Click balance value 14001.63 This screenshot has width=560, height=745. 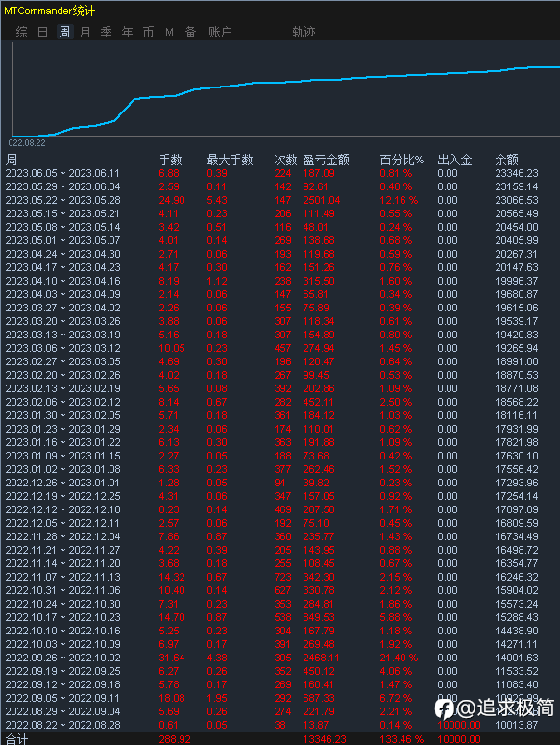(517, 658)
